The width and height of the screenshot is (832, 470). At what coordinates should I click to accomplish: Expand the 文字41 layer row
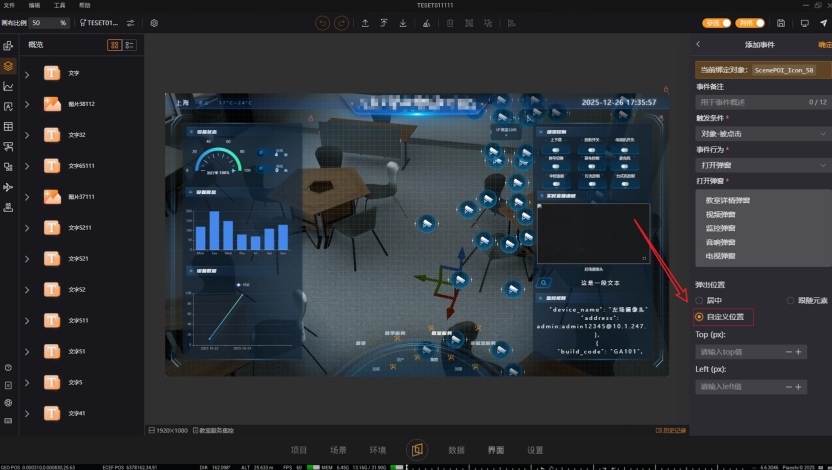pyautogui.click(x=27, y=414)
